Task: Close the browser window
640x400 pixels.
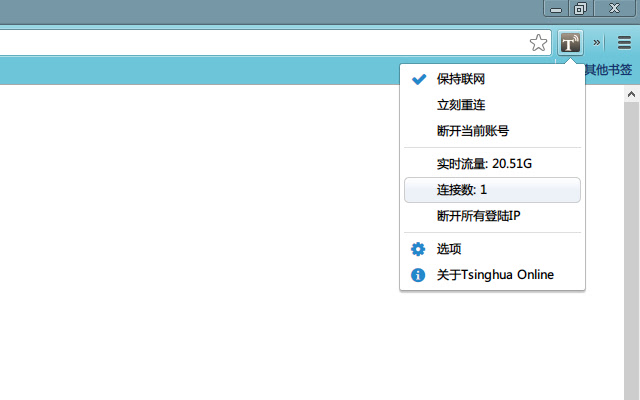Action: pos(614,9)
